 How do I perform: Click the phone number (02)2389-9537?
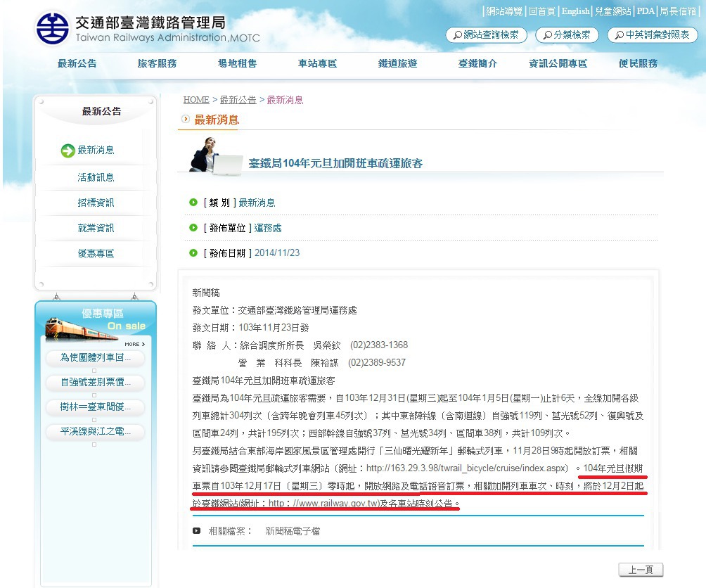point(377,363)
